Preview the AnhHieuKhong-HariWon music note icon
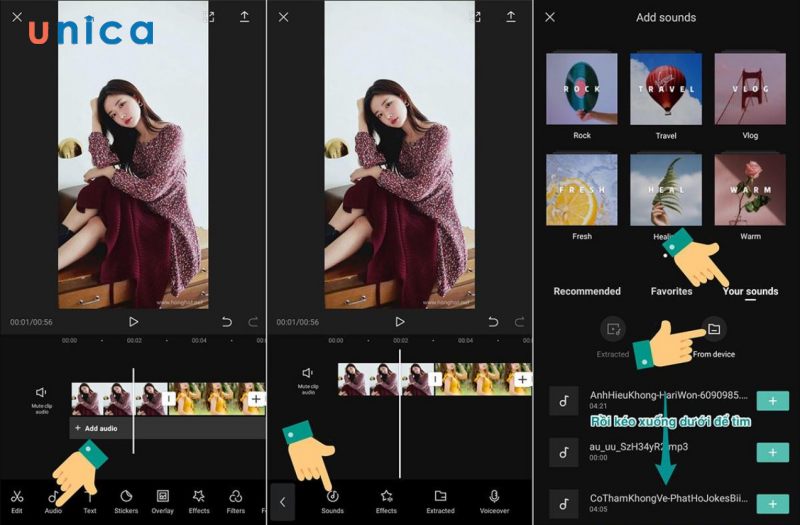This screenshot has width=800, height=525. pos(564,401)
